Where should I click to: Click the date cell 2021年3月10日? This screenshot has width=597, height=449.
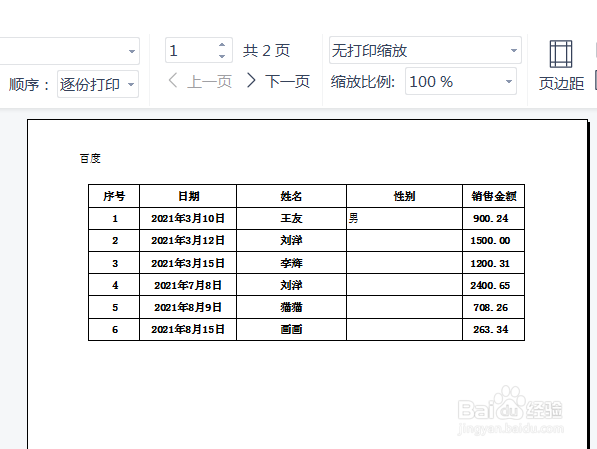188,218
